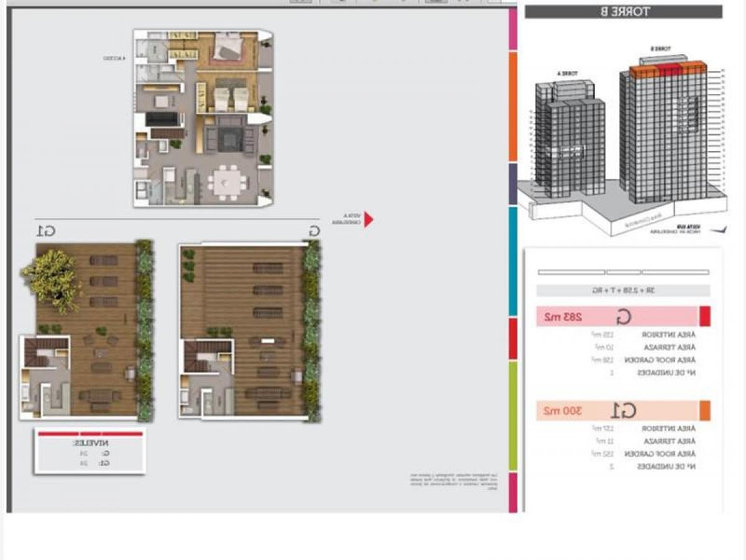Click the red square beside the G unit header
746x560 pixels.
tap(705, 317)
